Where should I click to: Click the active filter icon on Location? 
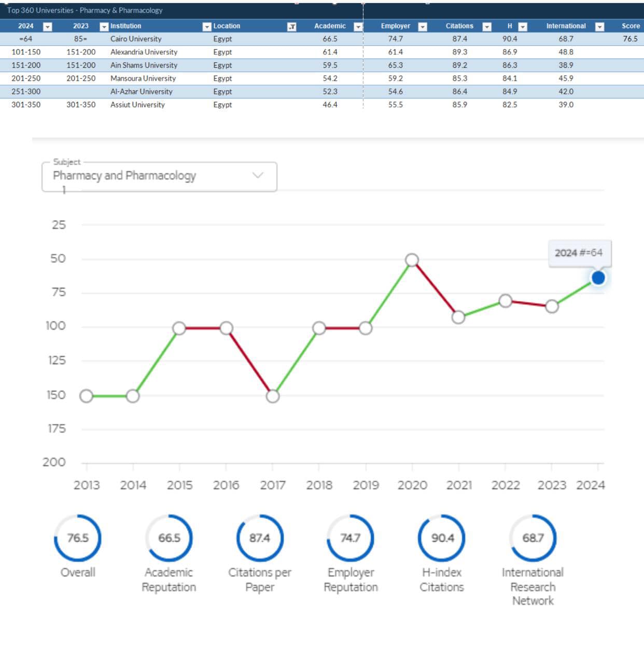click(292, 26)
